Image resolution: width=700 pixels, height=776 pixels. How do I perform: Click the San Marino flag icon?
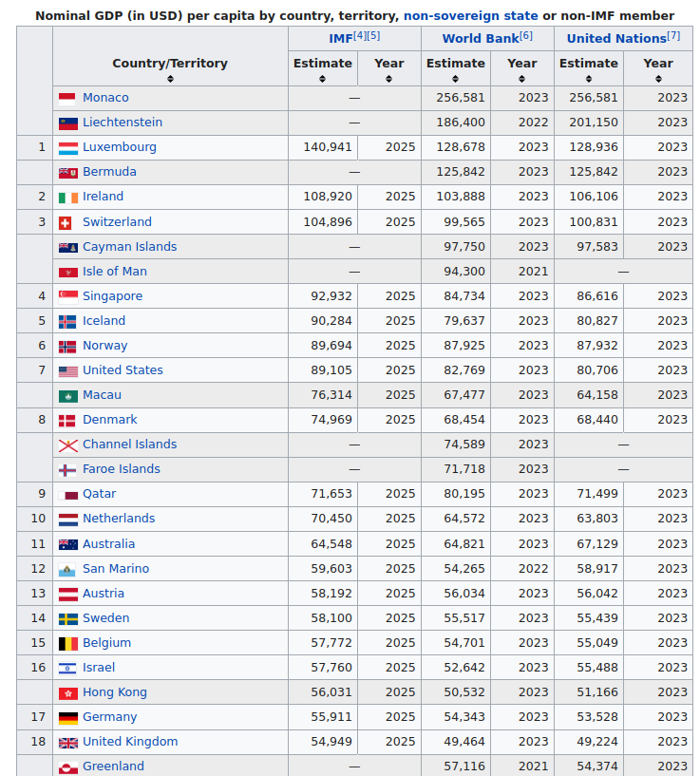(x=66, y=570)
